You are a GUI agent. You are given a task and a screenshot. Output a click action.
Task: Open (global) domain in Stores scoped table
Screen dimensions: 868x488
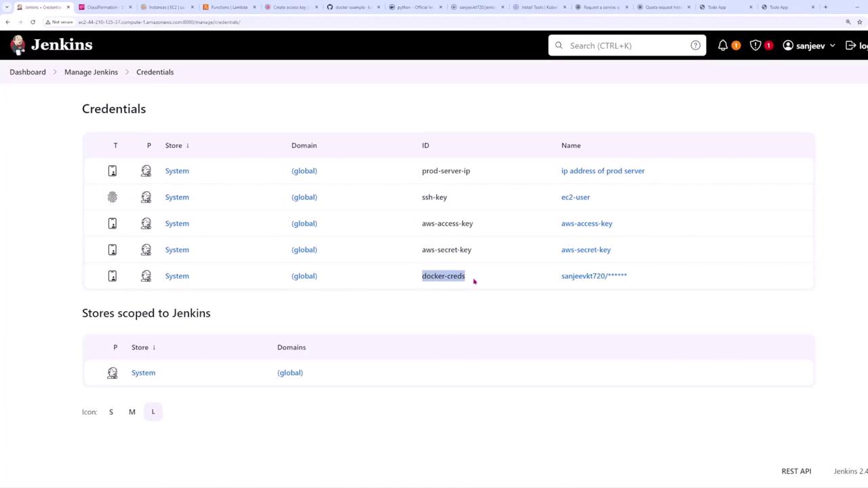coord(290,373)
